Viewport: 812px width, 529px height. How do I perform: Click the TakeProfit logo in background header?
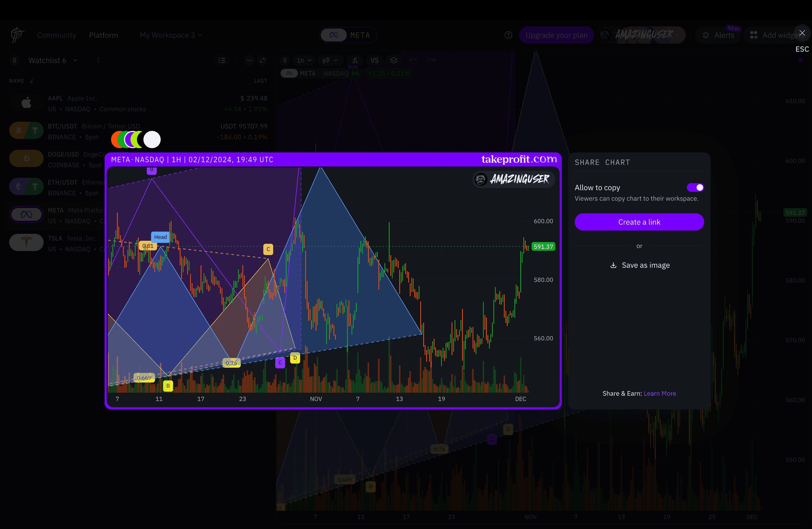pos(17,35)
